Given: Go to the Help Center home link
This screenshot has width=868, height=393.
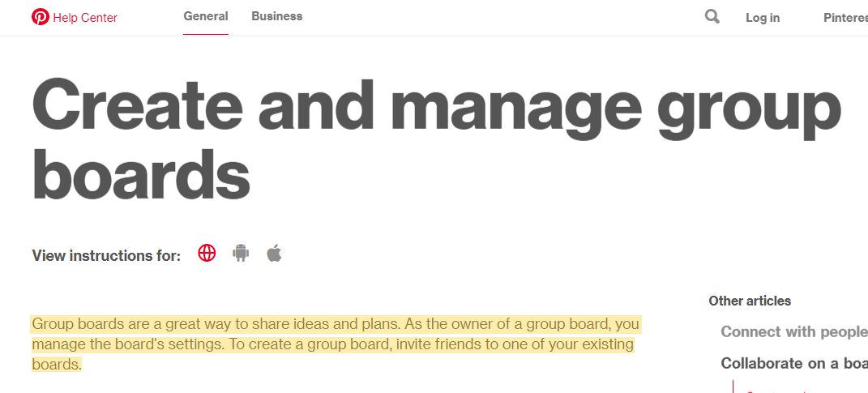Looking at the screenshot, I should pyautogui.click(x=85, y=18).
